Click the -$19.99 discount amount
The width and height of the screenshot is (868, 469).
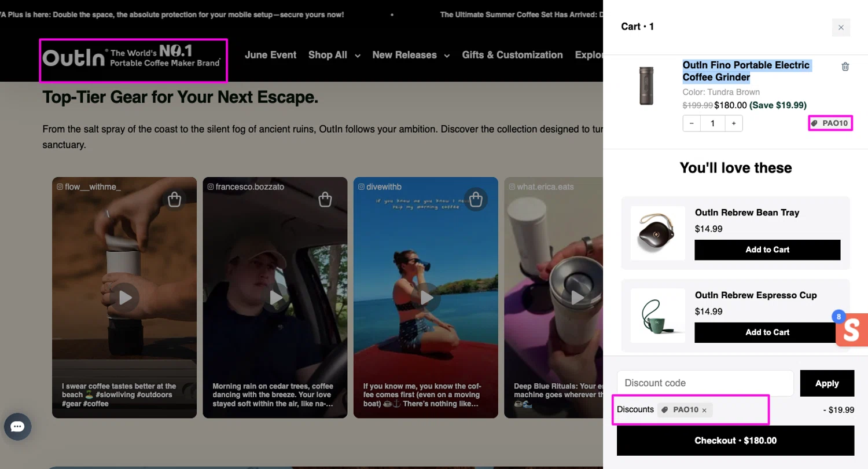tap(838, 410)
